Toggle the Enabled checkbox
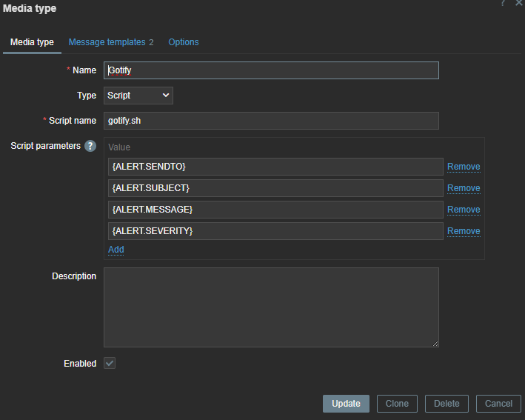Image resolution: width=525 pixels, height=420 pixels. (x=110, y=364)
